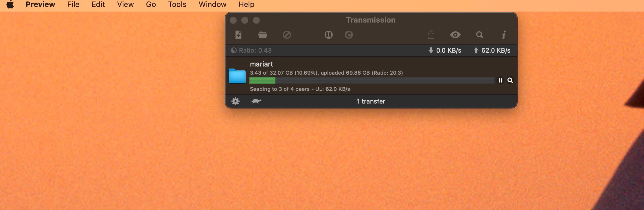644x210 pixels.
Task: Click the mariart green progress bar
Action: point(372,80)
